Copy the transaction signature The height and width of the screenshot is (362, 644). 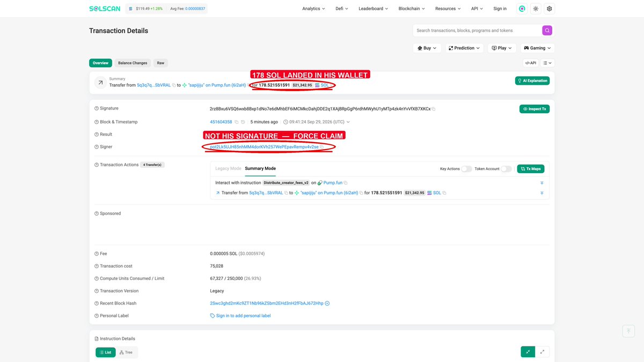[x=434, y=109]
